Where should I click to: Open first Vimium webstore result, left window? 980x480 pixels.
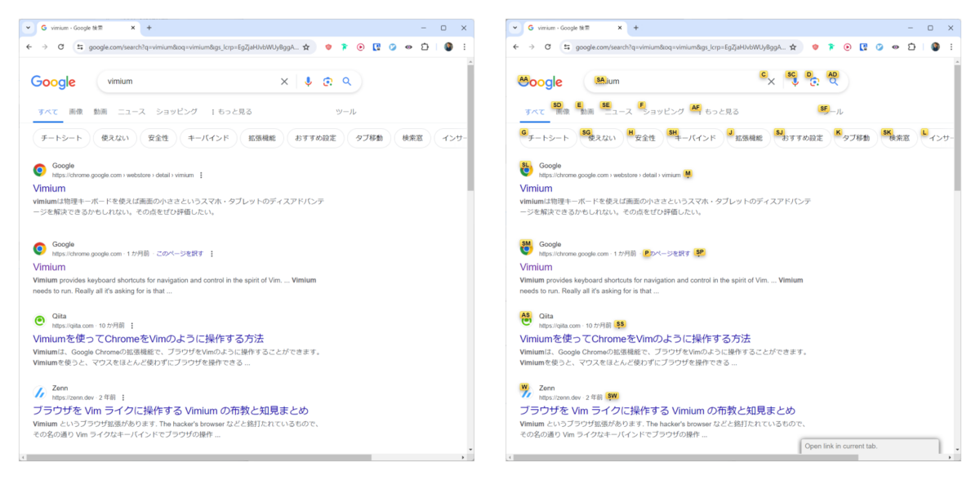pos(49,189)
